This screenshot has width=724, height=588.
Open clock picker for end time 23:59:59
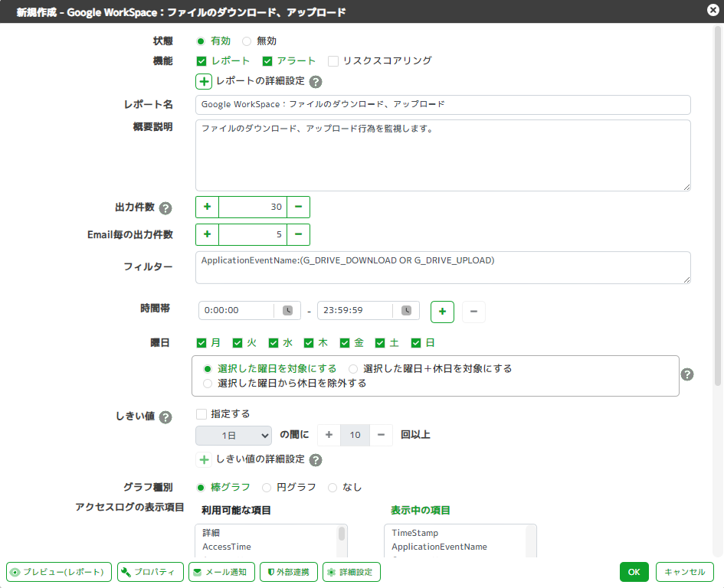406,310
